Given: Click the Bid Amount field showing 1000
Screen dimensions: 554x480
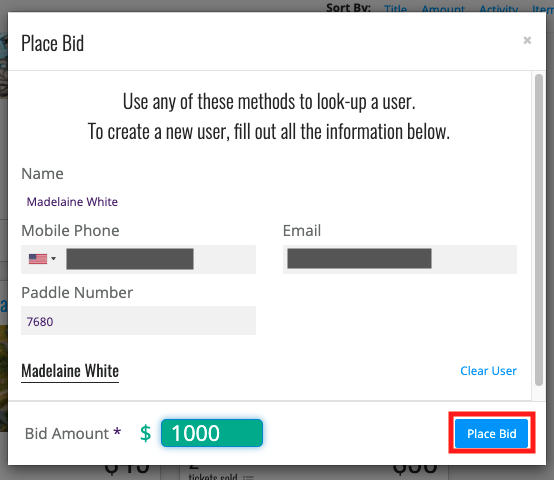Looking at the screenshot, I should 212,433.
